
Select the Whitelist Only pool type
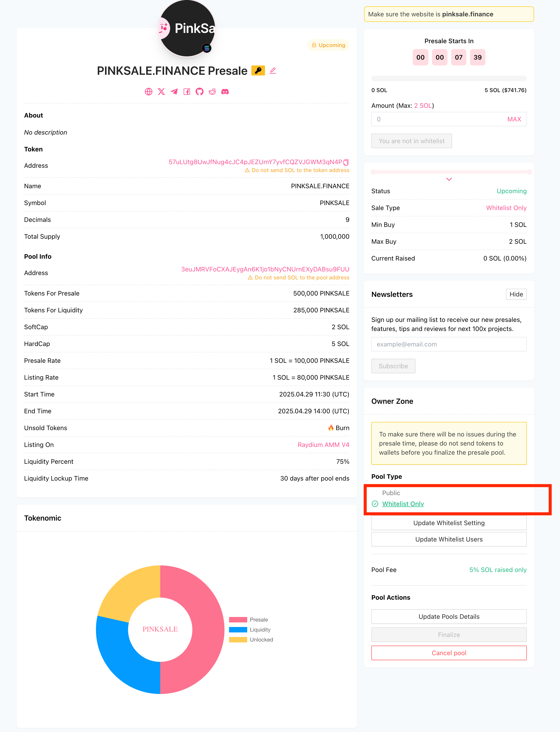[403, 504]
